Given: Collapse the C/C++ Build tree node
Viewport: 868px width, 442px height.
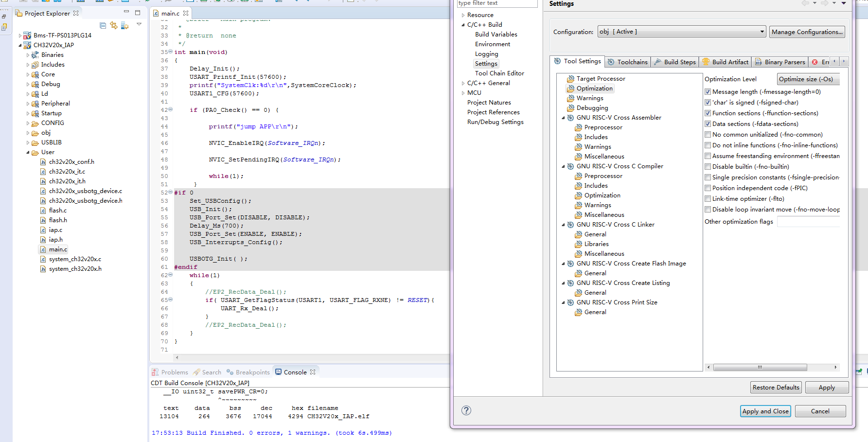Looking at the screenshot, I should [463, 25].
